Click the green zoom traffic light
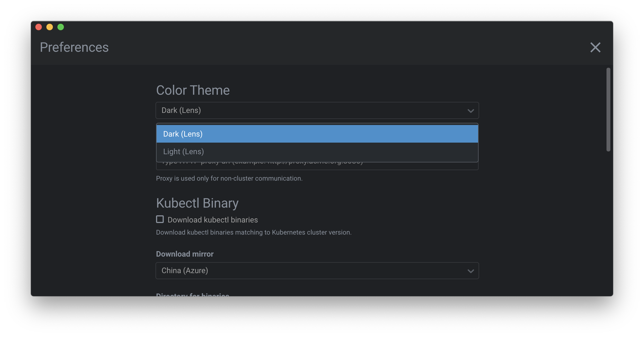The height and width of the screenshot is (337, 644). (60, 27)
